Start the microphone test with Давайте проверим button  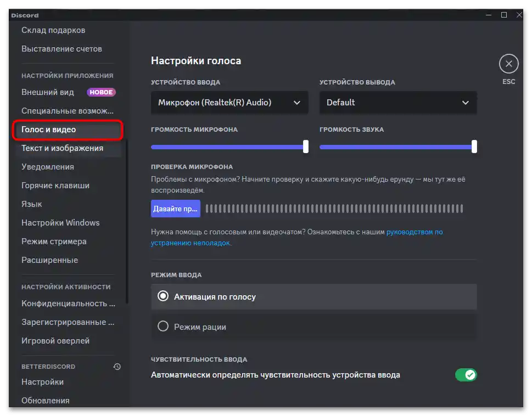point(175,209)
